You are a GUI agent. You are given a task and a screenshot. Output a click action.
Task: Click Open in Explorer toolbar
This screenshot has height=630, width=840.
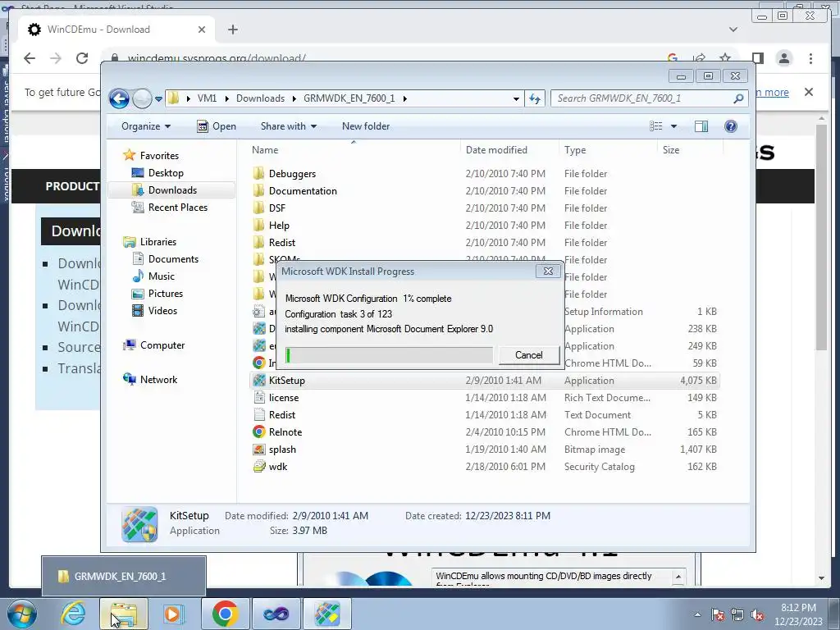pos(217,126)
